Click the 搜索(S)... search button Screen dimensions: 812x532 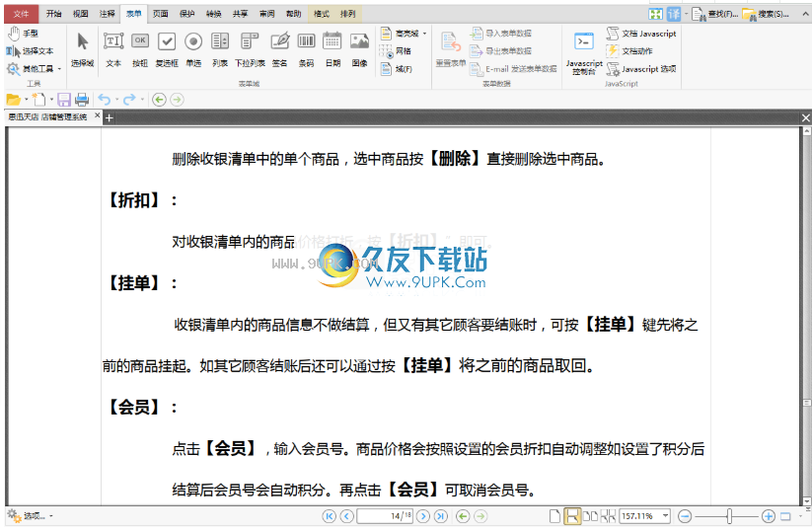[x=766, y=14]
